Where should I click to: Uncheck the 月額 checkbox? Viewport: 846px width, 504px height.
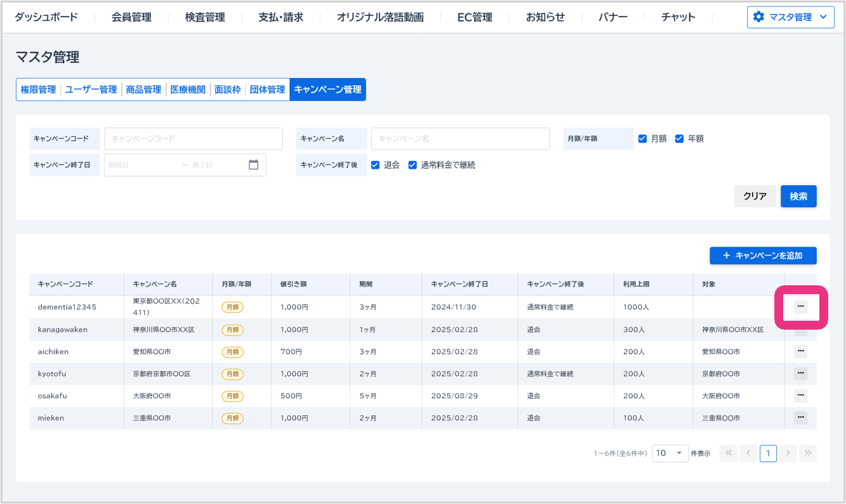pyautogui.click(x=642, y=139)
